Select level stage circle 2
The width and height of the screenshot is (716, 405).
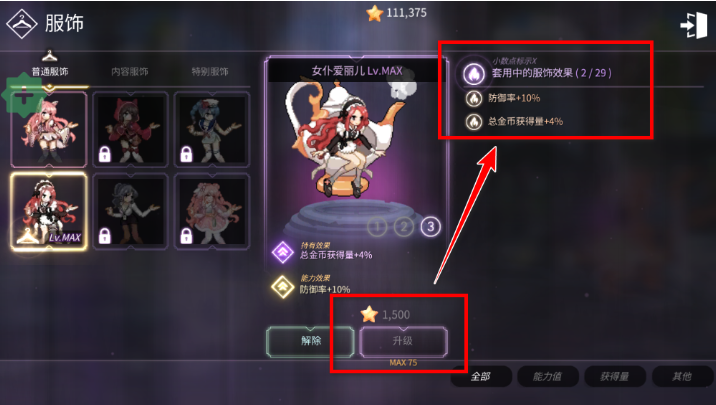[x=404, y=226]
